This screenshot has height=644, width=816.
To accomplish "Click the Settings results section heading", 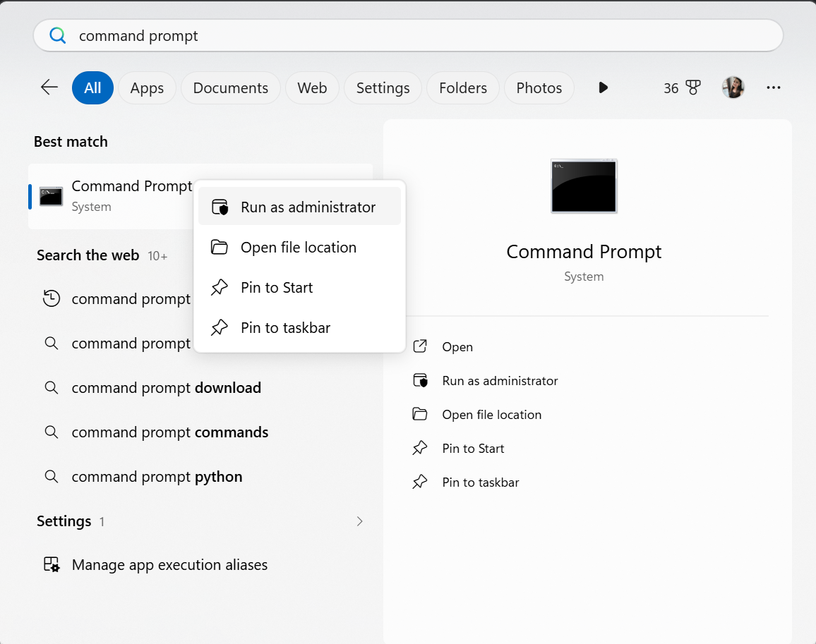I will tap(64, 521).
